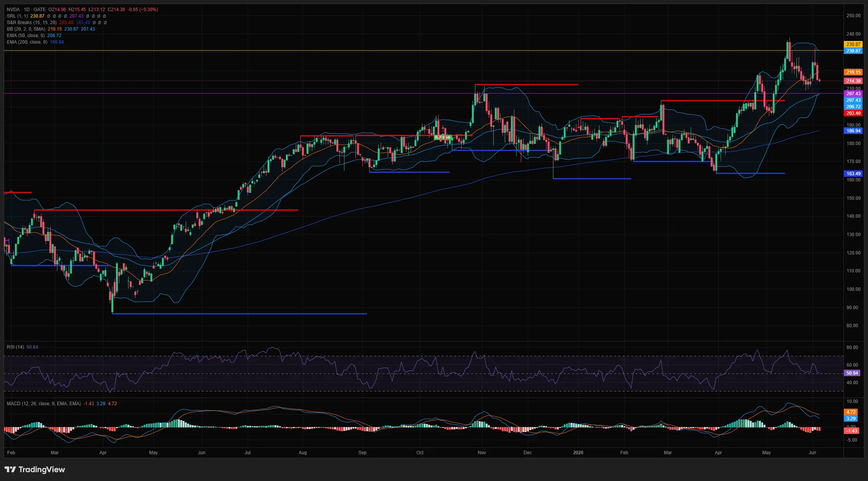Click the high value H215.45
Screen dimensions: 868x481
pyautogui.click(x=77, y=10)
